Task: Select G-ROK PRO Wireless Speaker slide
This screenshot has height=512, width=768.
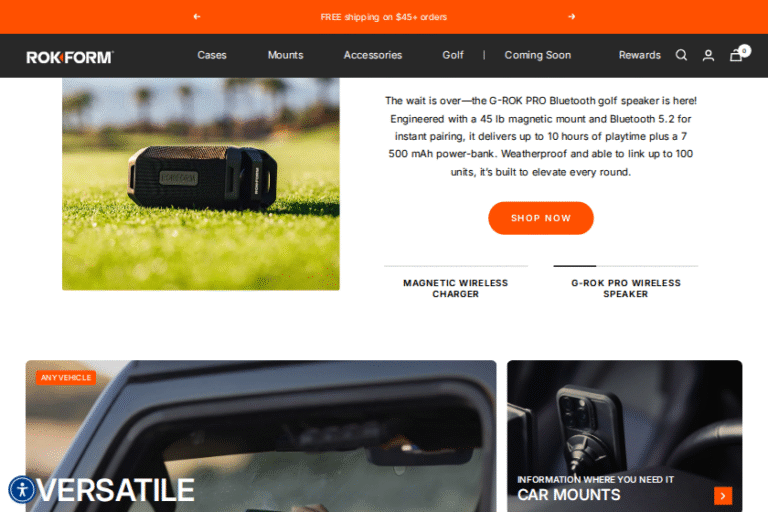Action: click(625, 289)
